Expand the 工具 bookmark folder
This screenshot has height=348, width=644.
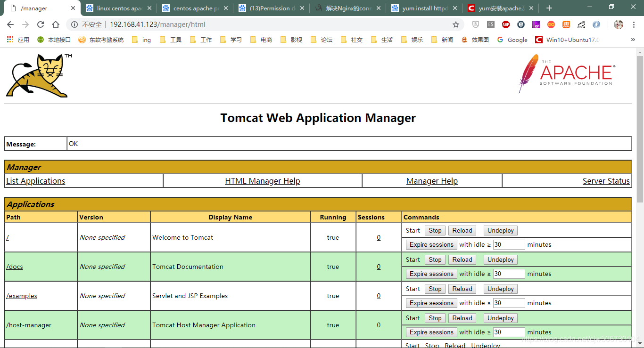[171, 40]
